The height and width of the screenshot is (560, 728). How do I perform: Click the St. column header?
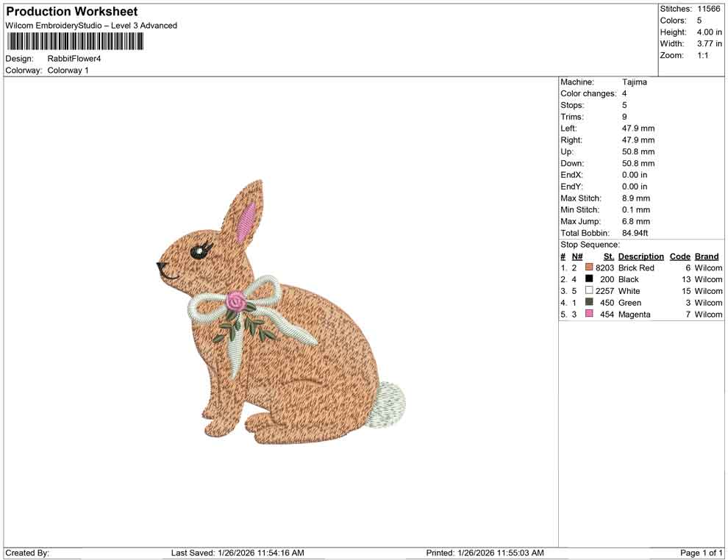pos(608,256)
